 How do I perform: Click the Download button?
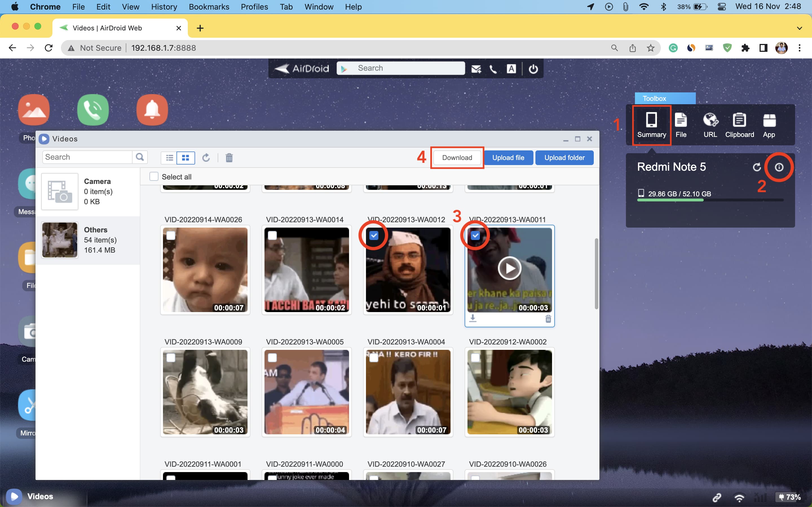click(x=457, y=158)
